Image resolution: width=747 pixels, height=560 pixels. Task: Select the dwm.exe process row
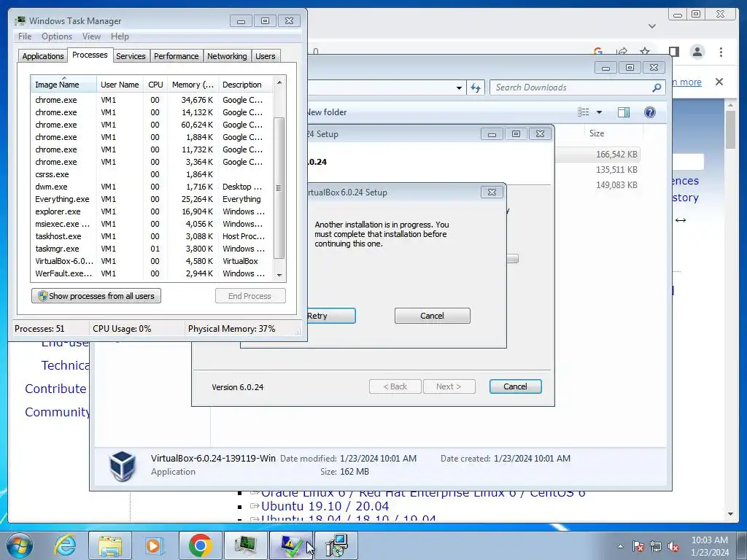(x=152, y=187)
